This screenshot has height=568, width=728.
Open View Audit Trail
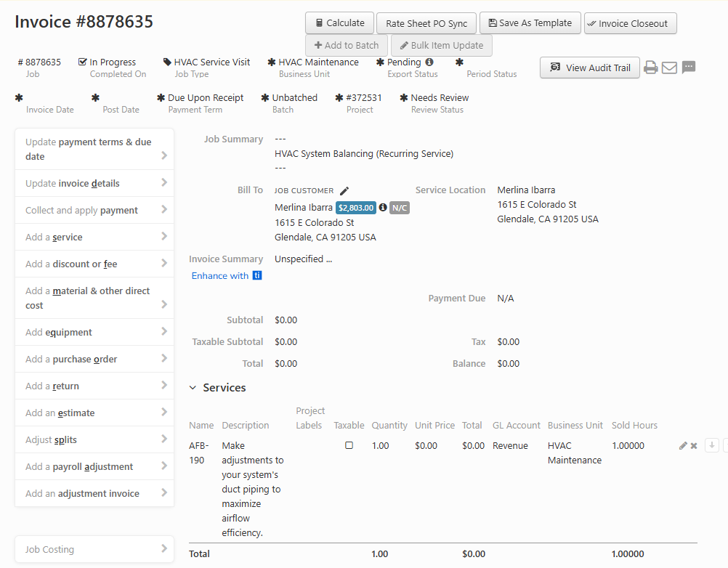pyautogui.click(x=590, y=68)
